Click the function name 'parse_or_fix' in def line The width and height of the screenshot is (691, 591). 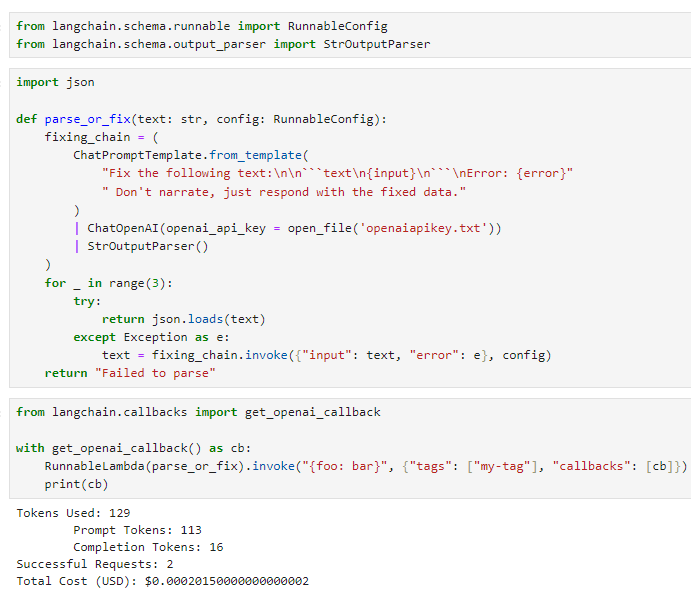(87, 119)
